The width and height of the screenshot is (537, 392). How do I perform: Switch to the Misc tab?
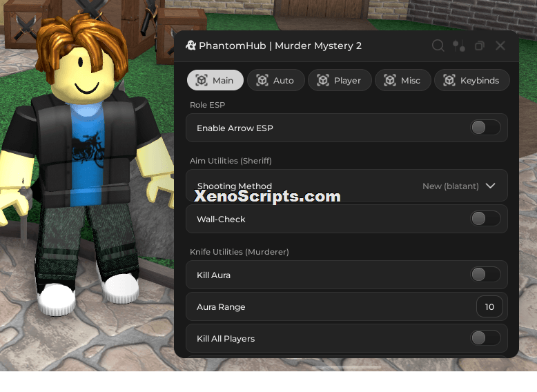[403, 81]
